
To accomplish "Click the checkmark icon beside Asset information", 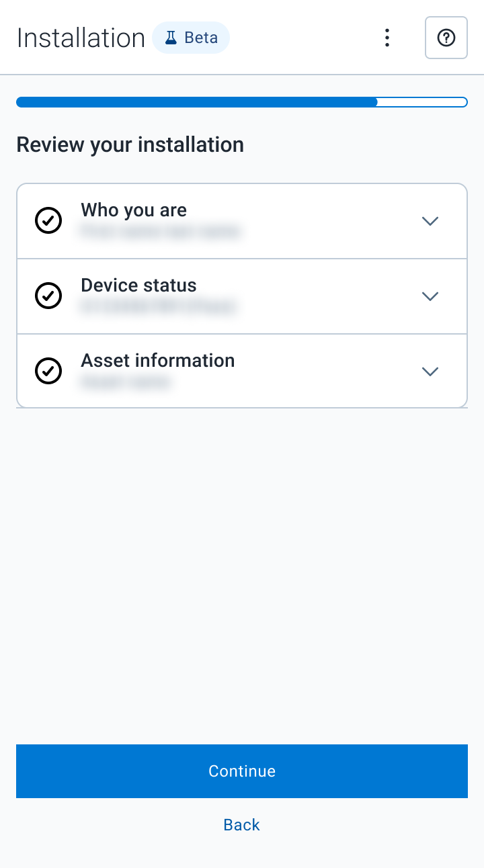I will [48, 371].
